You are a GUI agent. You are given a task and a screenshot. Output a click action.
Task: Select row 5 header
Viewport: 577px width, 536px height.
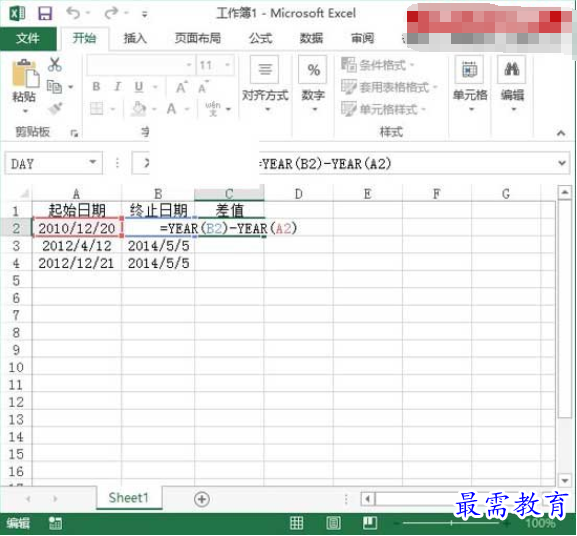tap(16, 281)
